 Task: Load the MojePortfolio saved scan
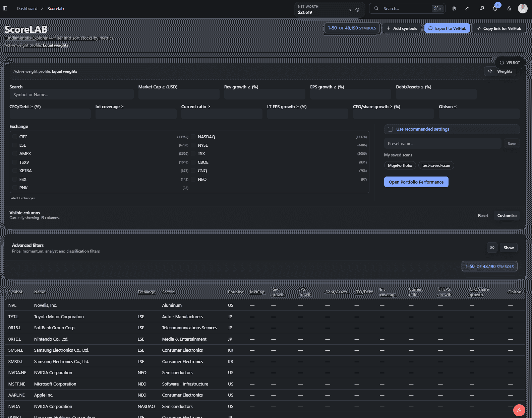400,165
